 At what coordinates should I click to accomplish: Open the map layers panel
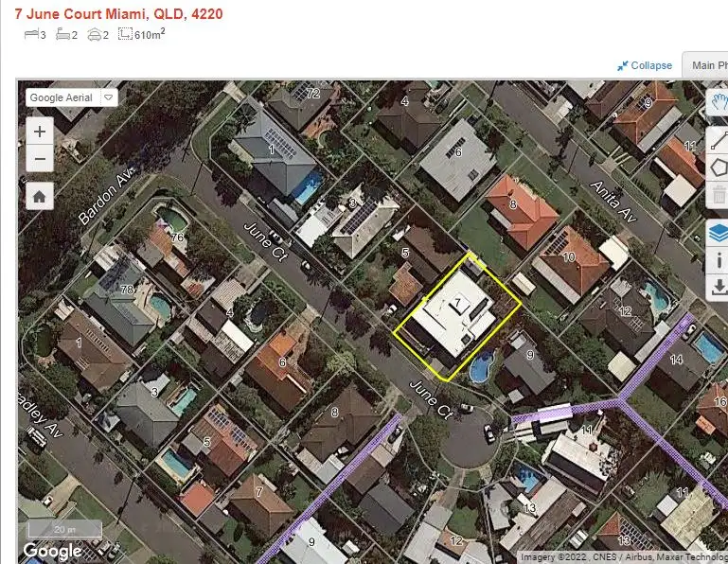pyautogui.click(x=718, y=233)
